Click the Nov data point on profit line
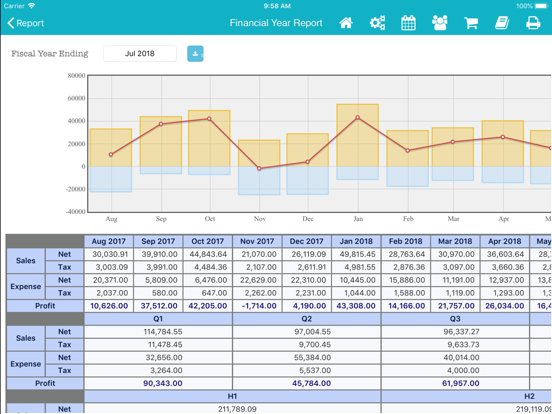This screenshot has width=552, height=414. [259, 169]
